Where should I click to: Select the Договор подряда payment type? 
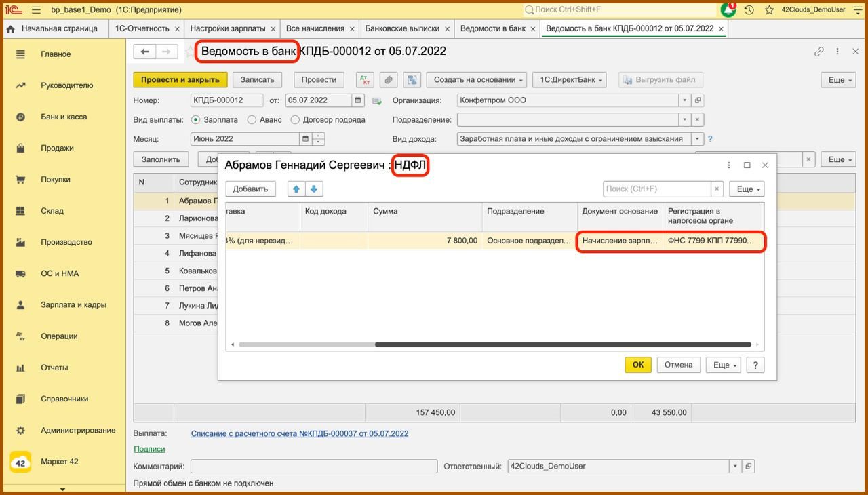(295, 120)
